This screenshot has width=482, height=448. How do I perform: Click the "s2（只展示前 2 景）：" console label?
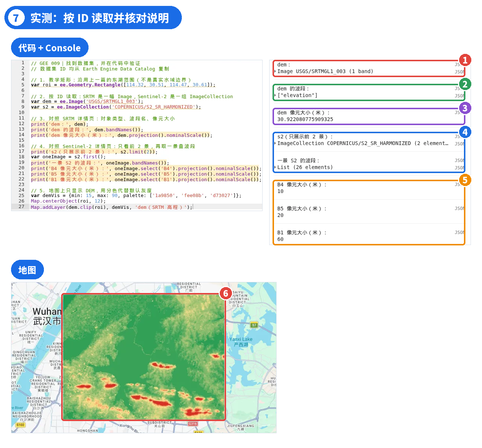pos(305,137)
